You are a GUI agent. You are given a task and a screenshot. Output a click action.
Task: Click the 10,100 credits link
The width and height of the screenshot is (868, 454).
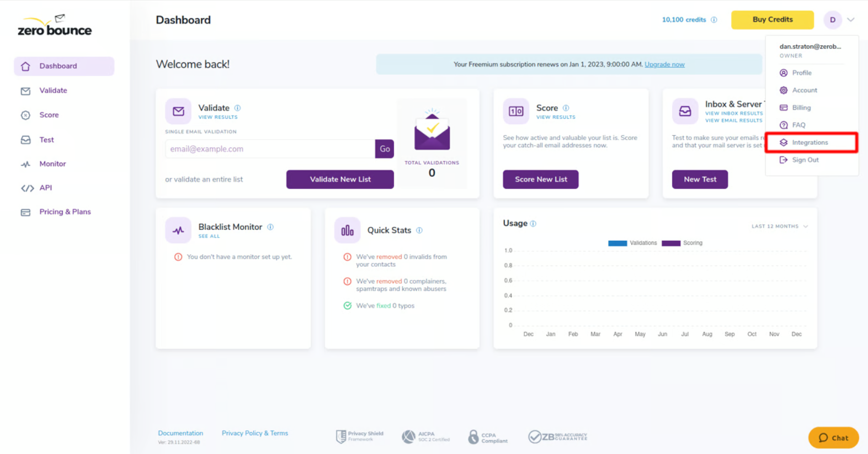point(684,20)
